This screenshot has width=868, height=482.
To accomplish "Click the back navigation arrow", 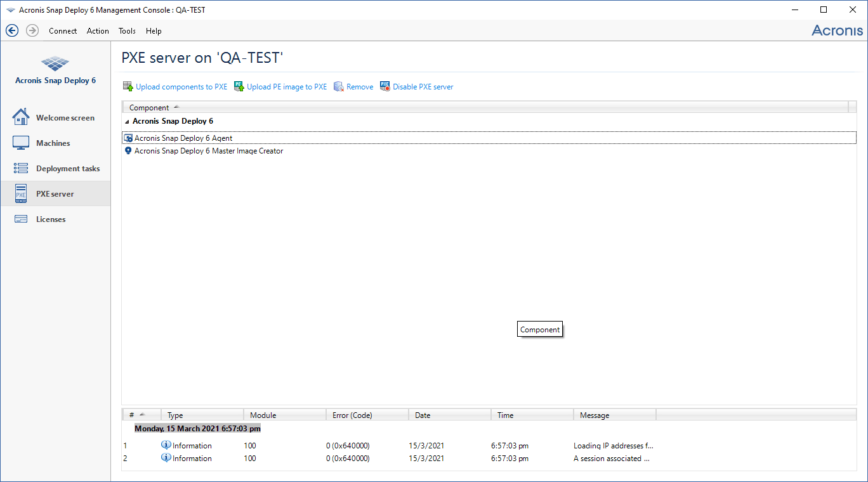I will click(x=11, y=30).
